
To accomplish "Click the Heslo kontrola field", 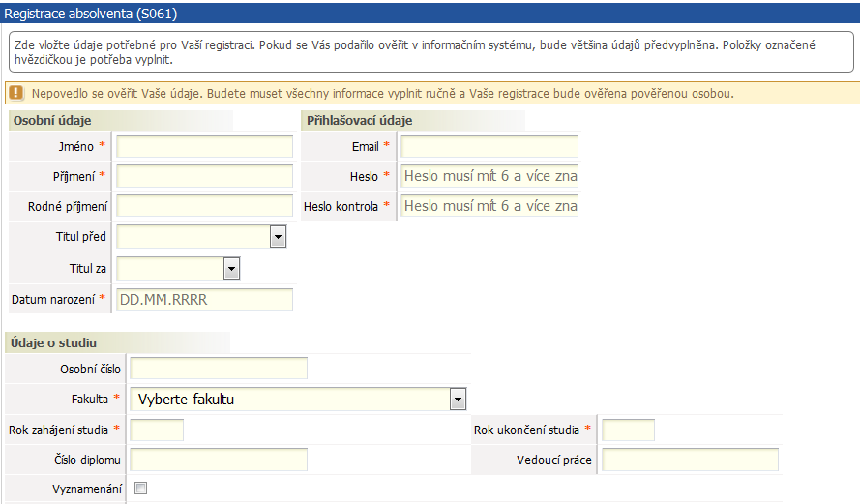I will (x=489, y=206).
